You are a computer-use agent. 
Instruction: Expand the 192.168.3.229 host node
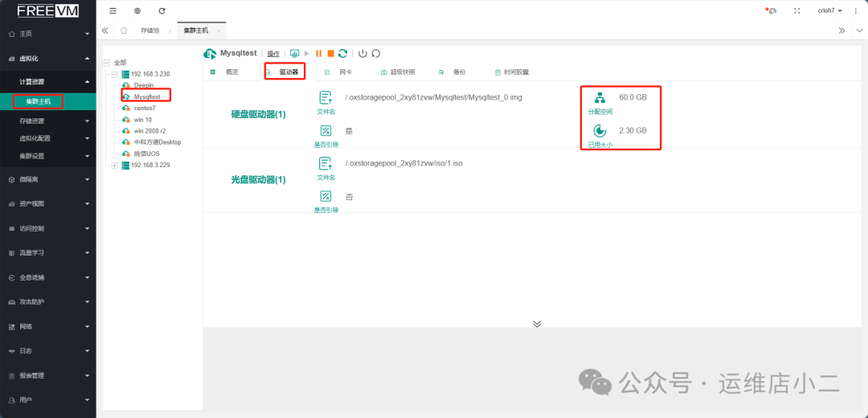(x=115, y=166)
